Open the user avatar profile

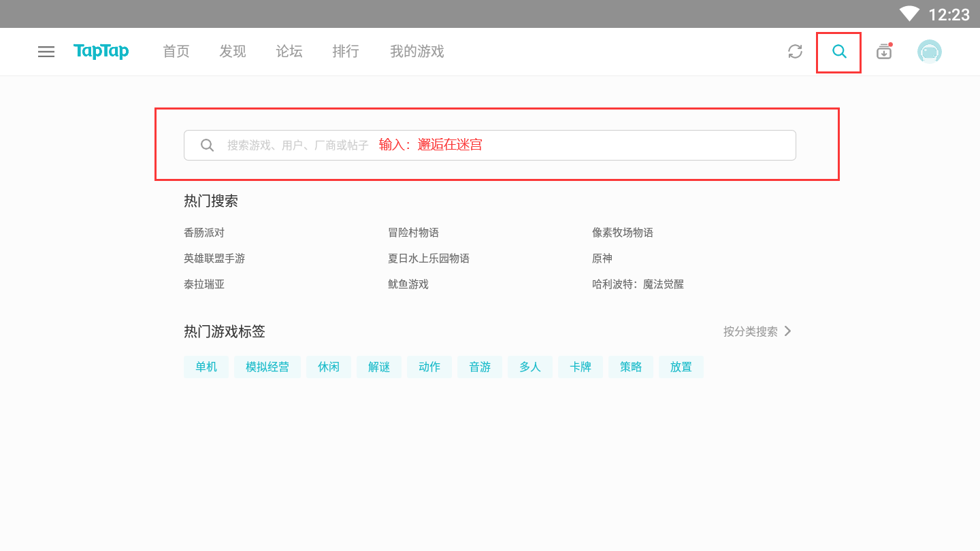pos(930,52)
